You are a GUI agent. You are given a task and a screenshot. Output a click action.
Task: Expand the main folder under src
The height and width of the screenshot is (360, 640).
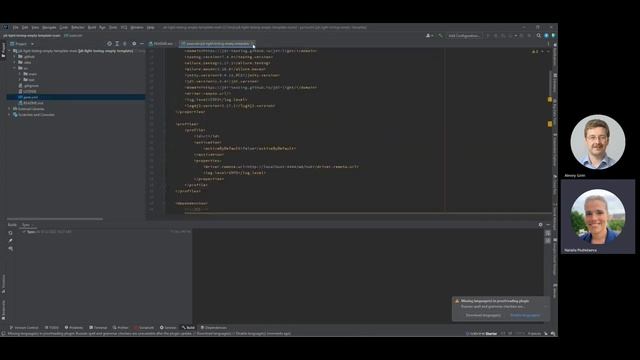[x=20, y=74]
